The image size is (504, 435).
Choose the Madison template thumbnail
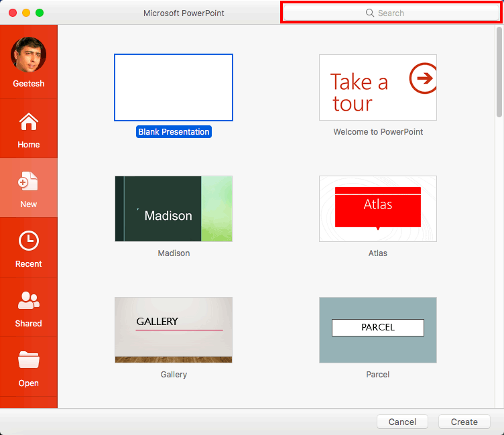coord(174,208)
